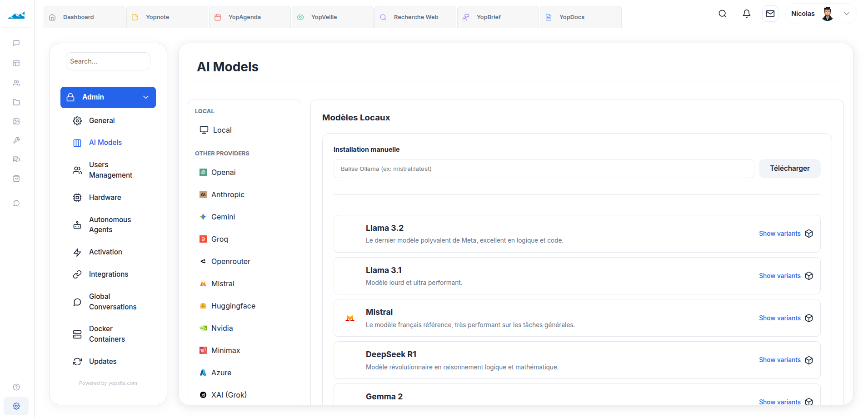
Task: Focus the Balise Ollama input field
Action: 544,169
